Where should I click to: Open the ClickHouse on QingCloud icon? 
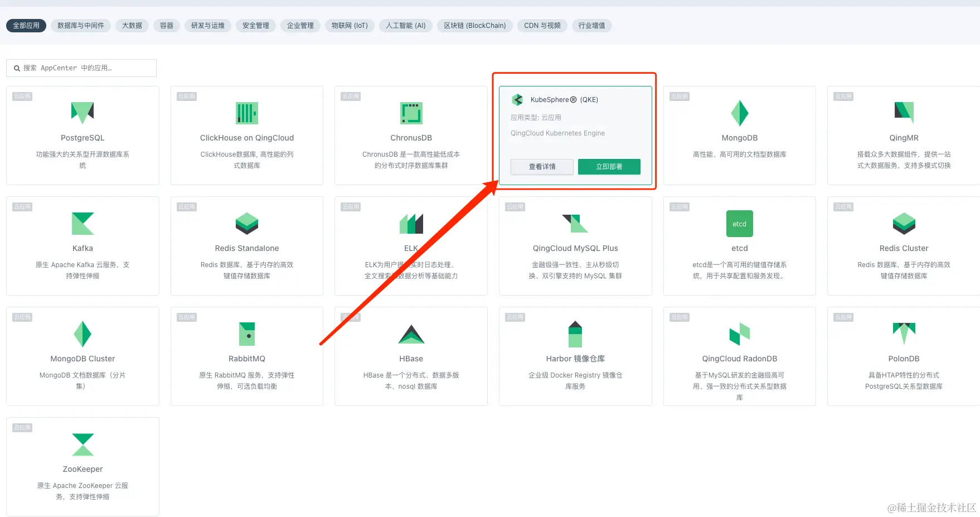(246, 113)
